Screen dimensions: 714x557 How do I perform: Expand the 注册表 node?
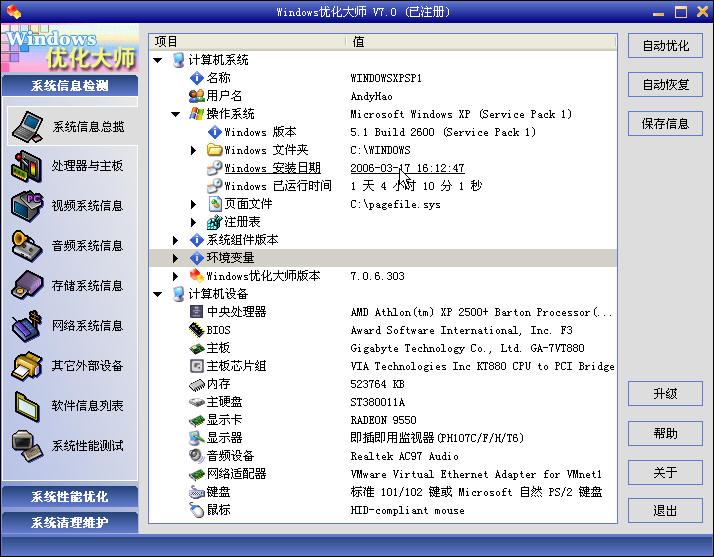[x=194, y=222]
